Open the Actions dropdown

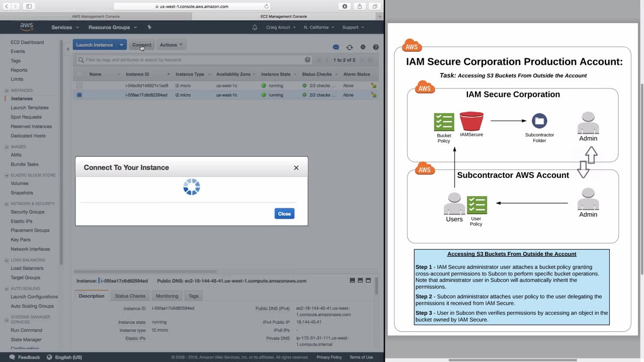(171, 45)
